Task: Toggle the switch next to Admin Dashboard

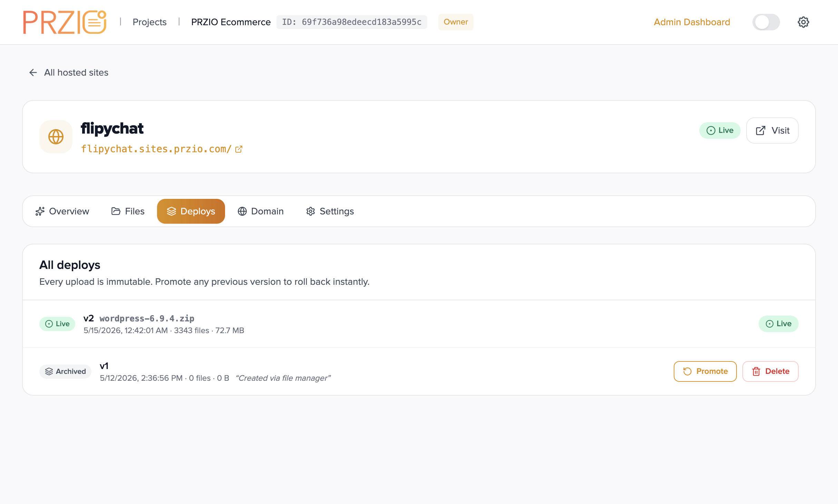Action: (766, 22)
